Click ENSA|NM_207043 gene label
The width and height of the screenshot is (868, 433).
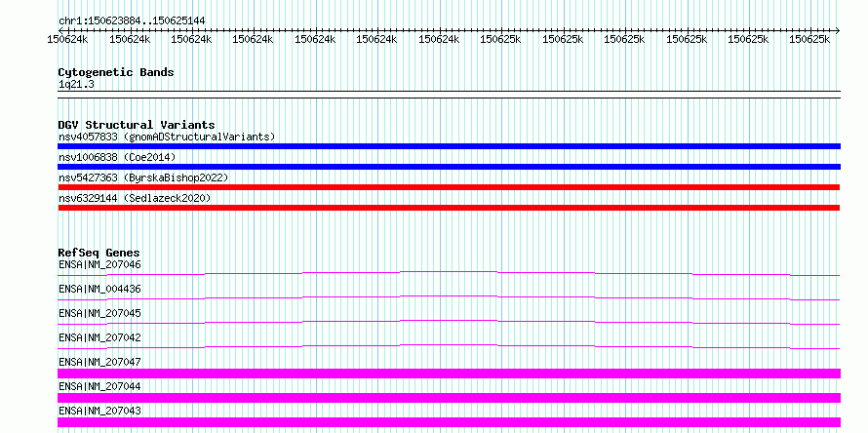pyautogui.click(x=99, y=411)
